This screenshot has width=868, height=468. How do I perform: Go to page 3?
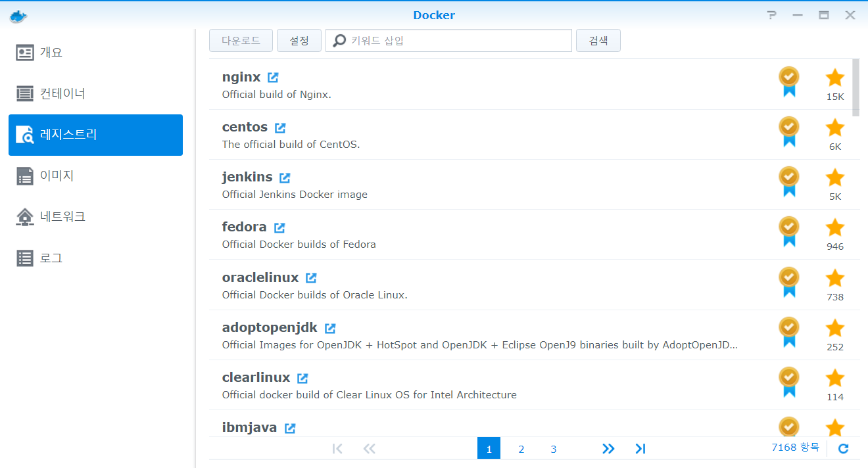pyautogui.click(x=554, y=449)
